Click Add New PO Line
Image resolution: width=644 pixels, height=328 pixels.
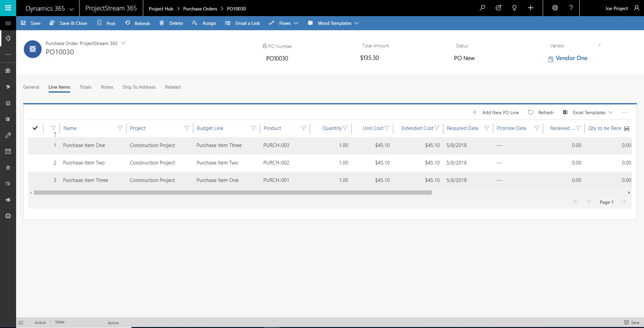[495, 112]
